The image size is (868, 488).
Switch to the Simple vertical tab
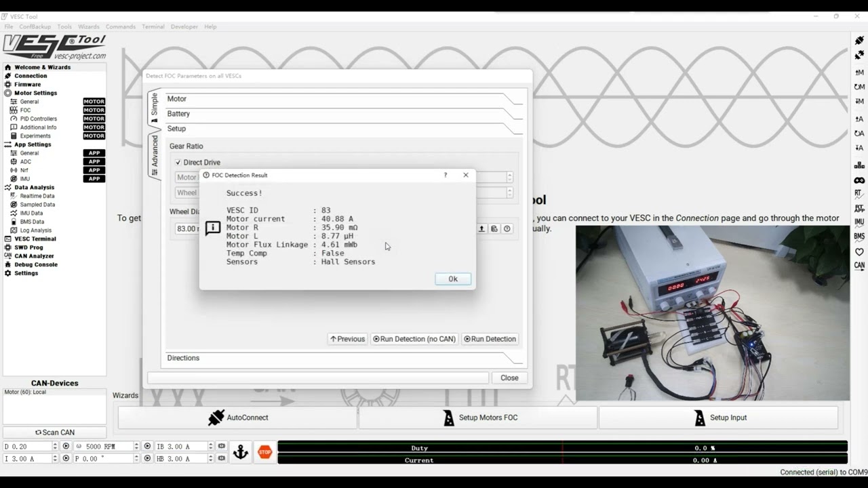154,107
